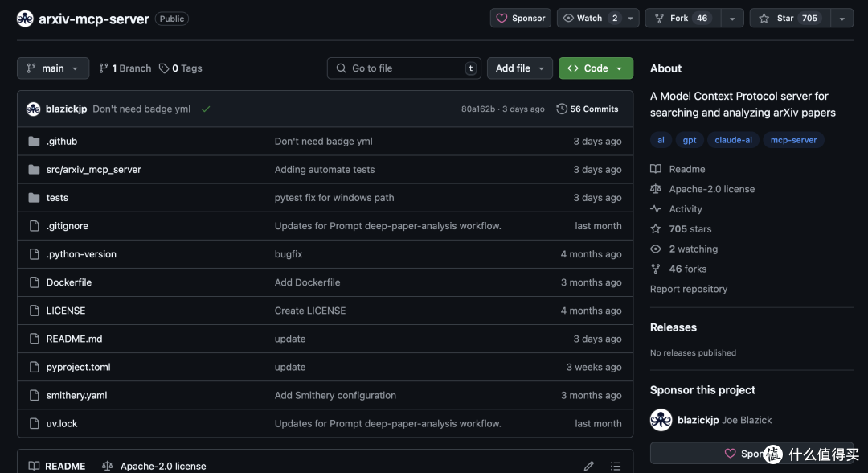Click the file icon next to Dockerfile
868x473 pixels.
[x=34, y=282]
